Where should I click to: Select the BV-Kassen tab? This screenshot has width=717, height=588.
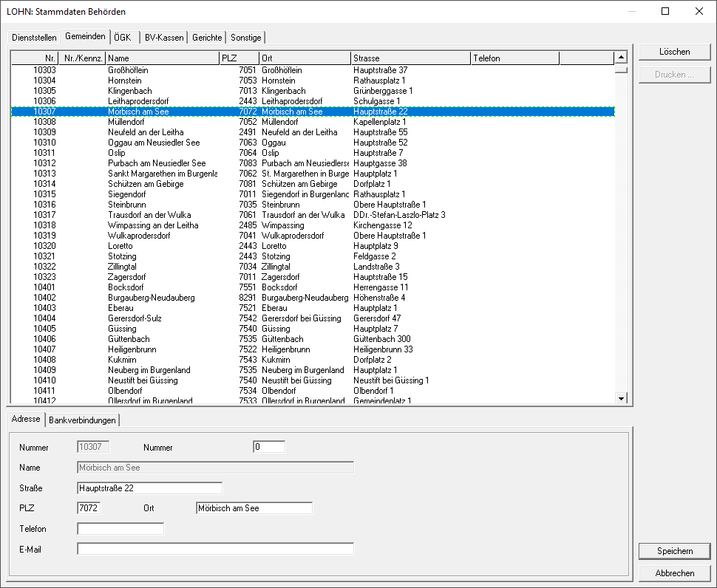[164, 38]
